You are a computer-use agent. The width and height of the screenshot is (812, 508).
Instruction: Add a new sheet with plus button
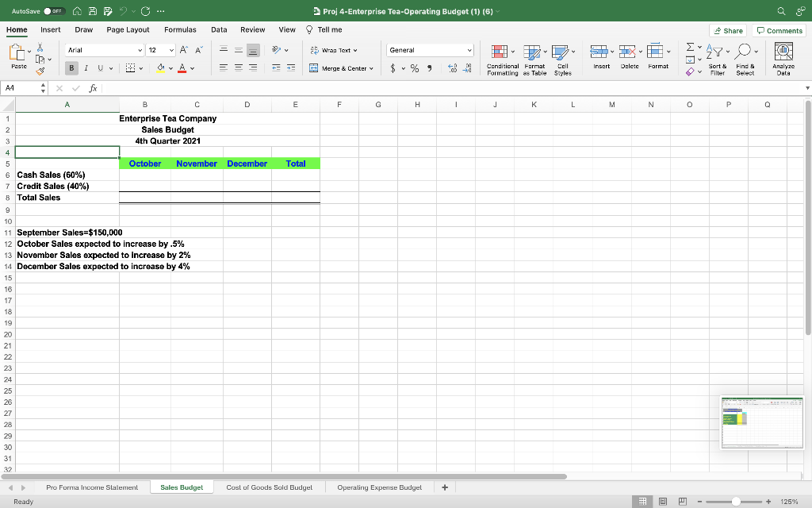click(x=444, y=487)
